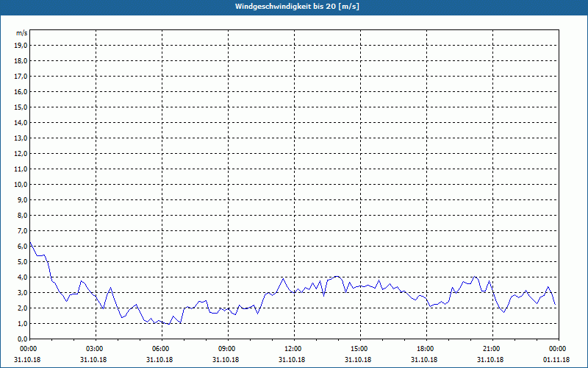Click the 16,0 y-axis label

click(21, 91)
